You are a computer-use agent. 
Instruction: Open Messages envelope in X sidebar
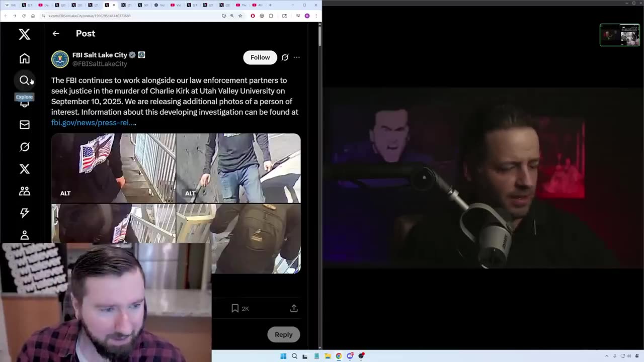24,125
